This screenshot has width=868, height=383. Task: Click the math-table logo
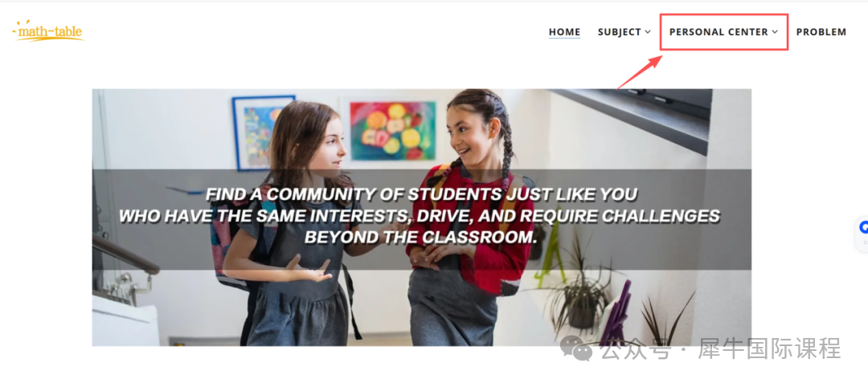click(x=48, y=31)
